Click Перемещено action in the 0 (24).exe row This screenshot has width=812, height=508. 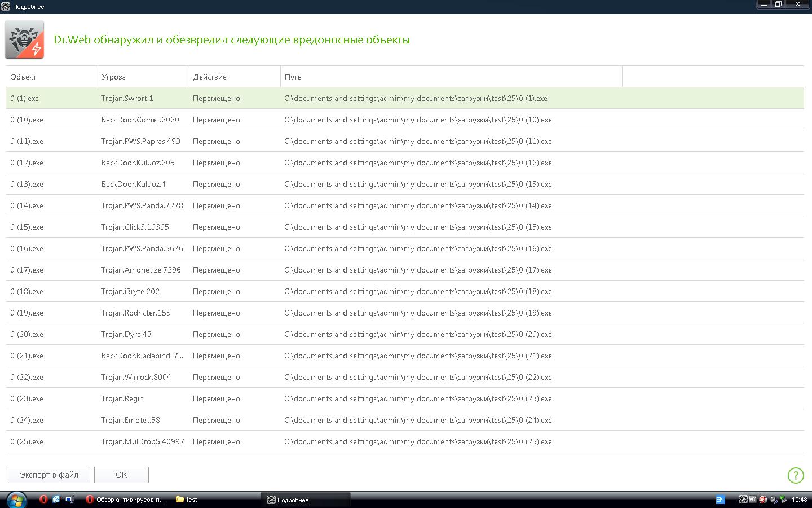click(217, 420)
